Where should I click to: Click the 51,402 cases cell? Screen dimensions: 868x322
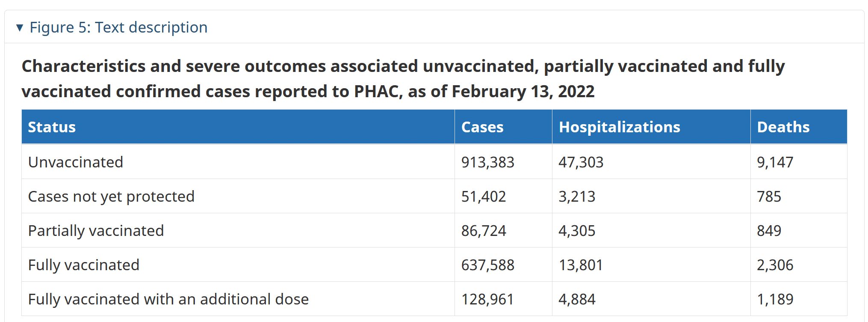pyautogui.click(x=483, y=197)
